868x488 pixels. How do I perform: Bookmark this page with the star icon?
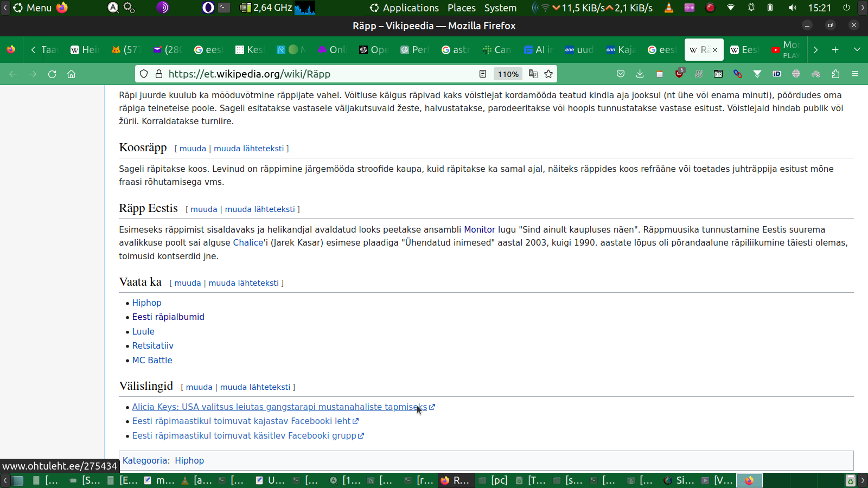[x=548, y=74]
